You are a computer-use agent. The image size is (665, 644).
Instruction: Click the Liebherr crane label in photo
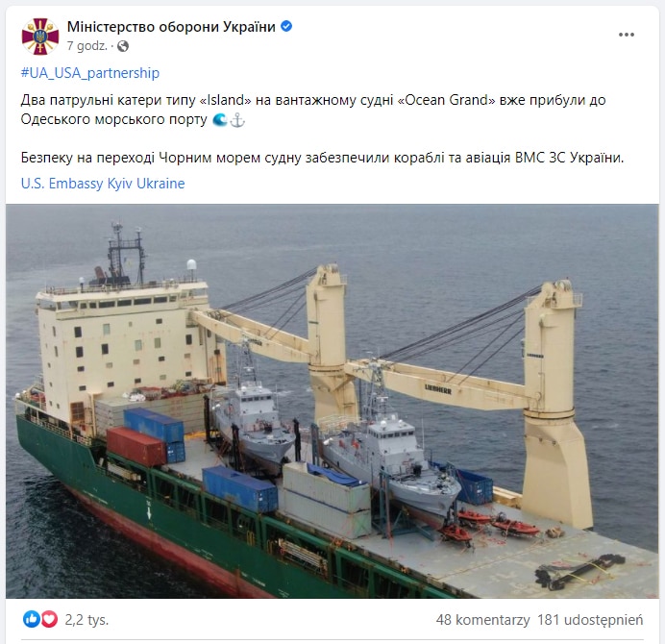pos(438,388)
